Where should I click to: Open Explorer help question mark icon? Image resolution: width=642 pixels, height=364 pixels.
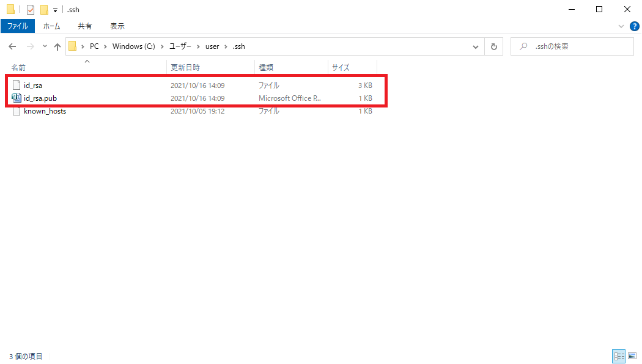[x=634, y=26]
